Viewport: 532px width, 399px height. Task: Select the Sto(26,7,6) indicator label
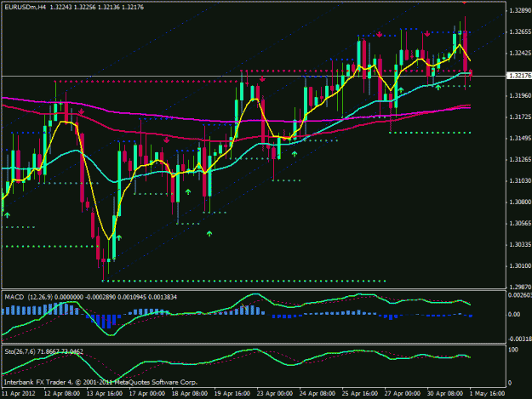(20, 351)
